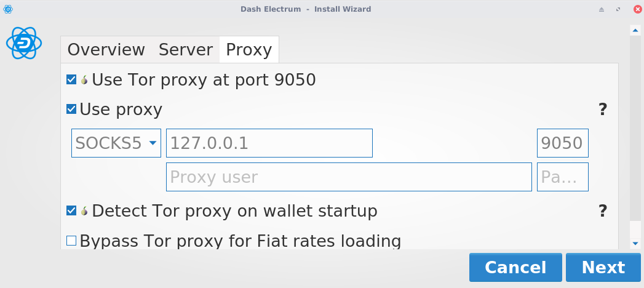Enable Bypass Tor proxy for Fiat rates
This screenshot has width=644, height=288.
click(x=71, y=241)
